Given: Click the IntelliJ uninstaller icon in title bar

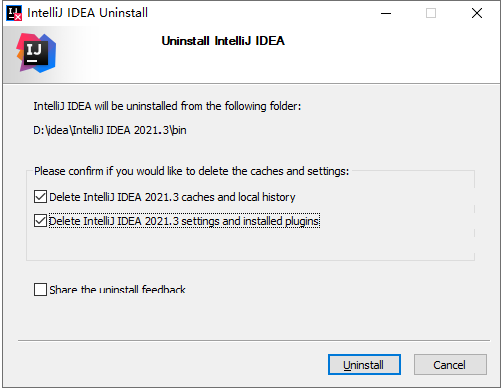Looking at the screenshot, I should [14, 13].
